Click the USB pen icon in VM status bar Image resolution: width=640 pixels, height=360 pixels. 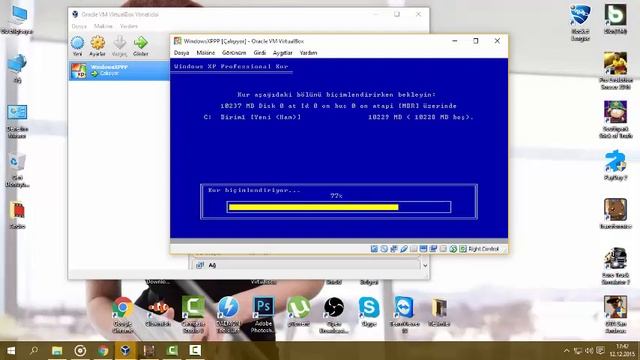pyautogui.click(x=404, y=249)
